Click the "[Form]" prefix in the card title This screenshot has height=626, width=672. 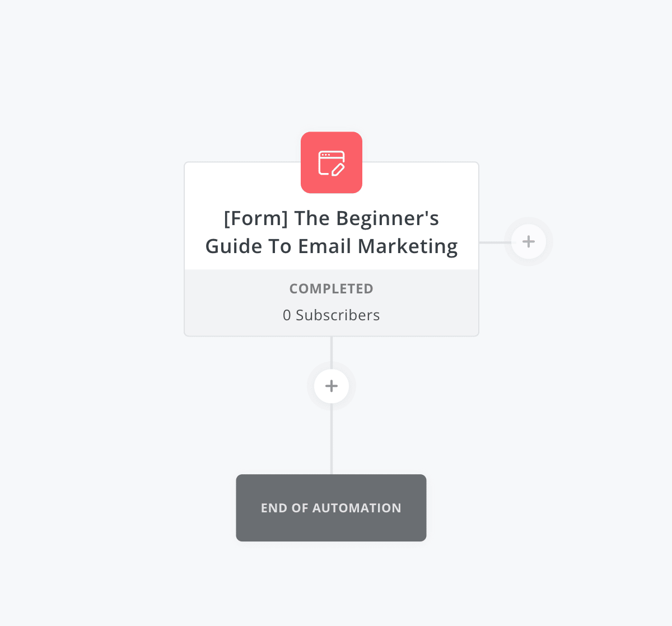[256, 218]
